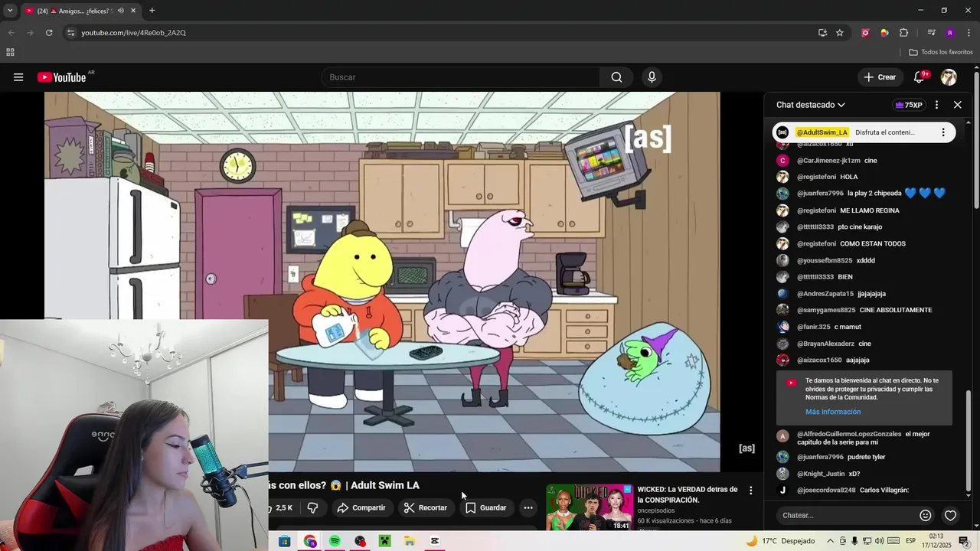Open more actions menu next to Guardar

pos(528,507)
